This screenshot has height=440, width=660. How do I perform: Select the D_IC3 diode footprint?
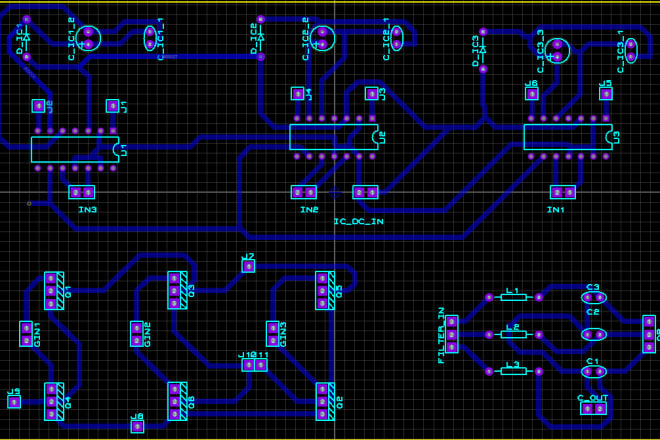483,51
